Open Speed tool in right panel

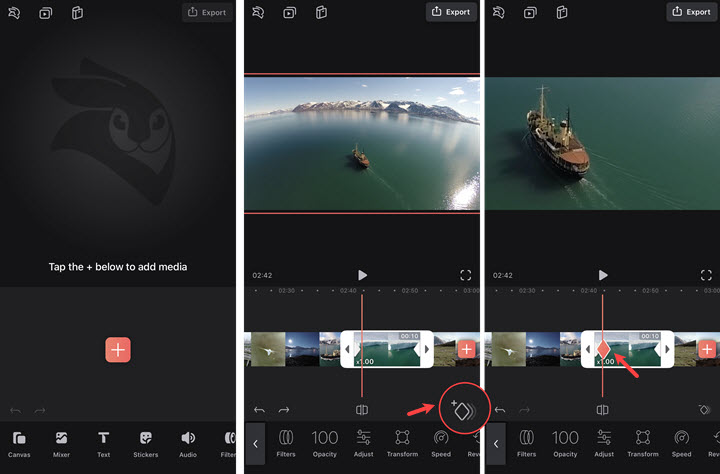point(681,444)
